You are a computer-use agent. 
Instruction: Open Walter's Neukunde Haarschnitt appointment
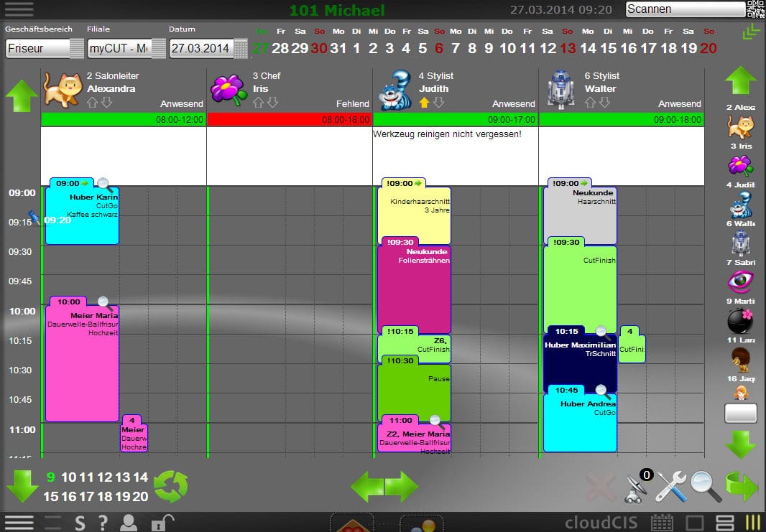(x=581, y=215)
